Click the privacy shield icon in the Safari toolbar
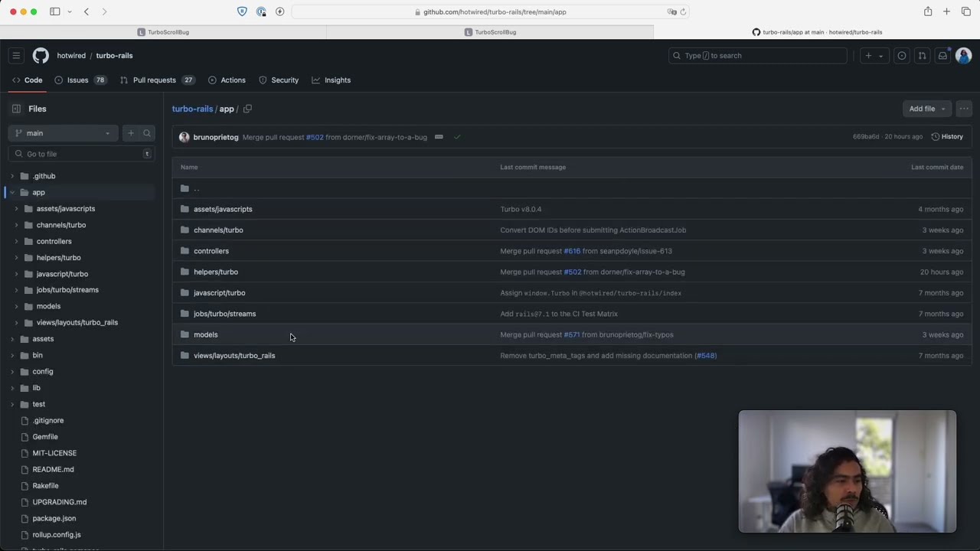 (243, 11)
